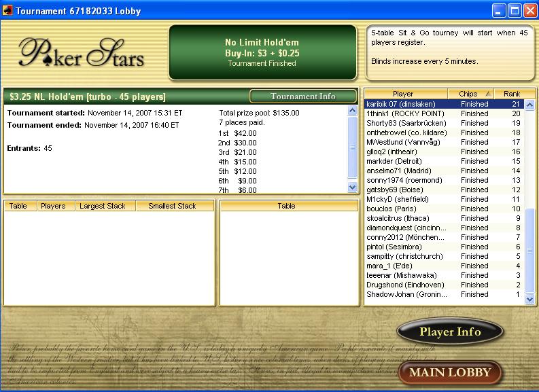
Task: Minimize the Tournament Lobby window
Action: tap(498, 11)
